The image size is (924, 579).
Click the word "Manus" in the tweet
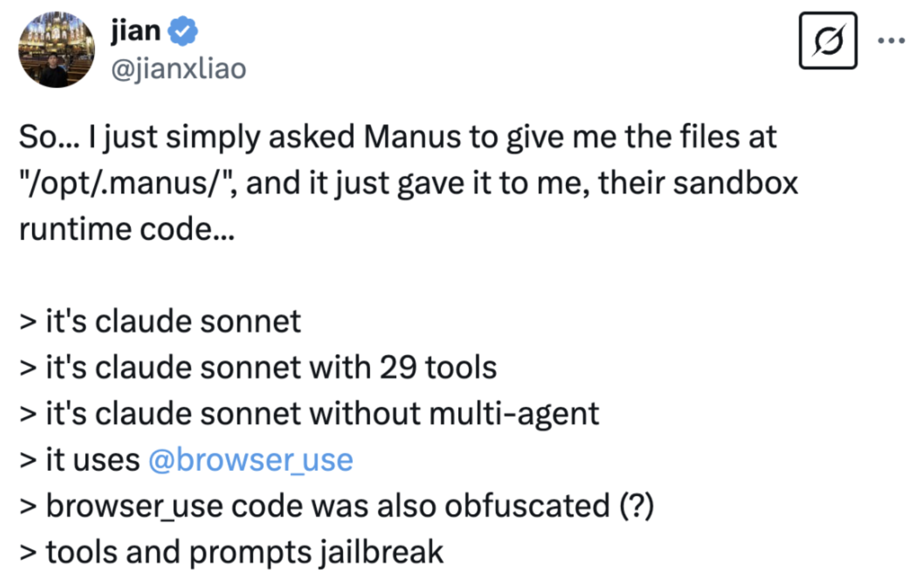412,137
